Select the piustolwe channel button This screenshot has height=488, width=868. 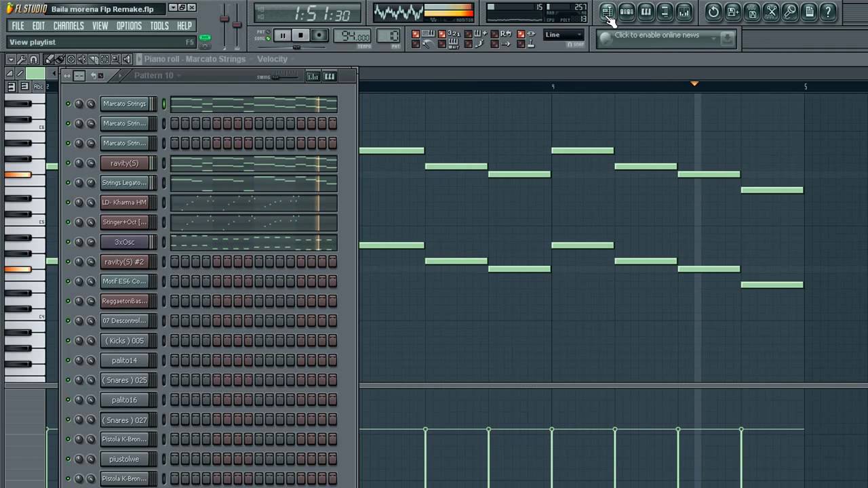pos(124,459)
